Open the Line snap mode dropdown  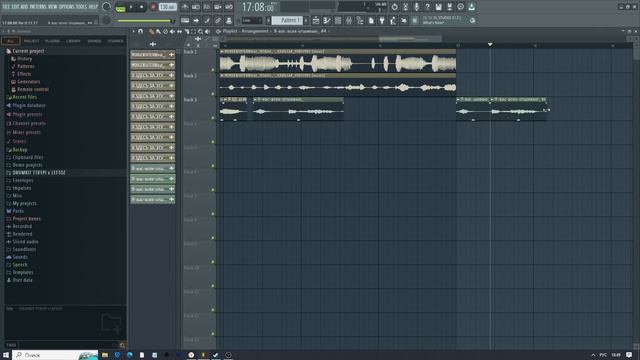252,20
